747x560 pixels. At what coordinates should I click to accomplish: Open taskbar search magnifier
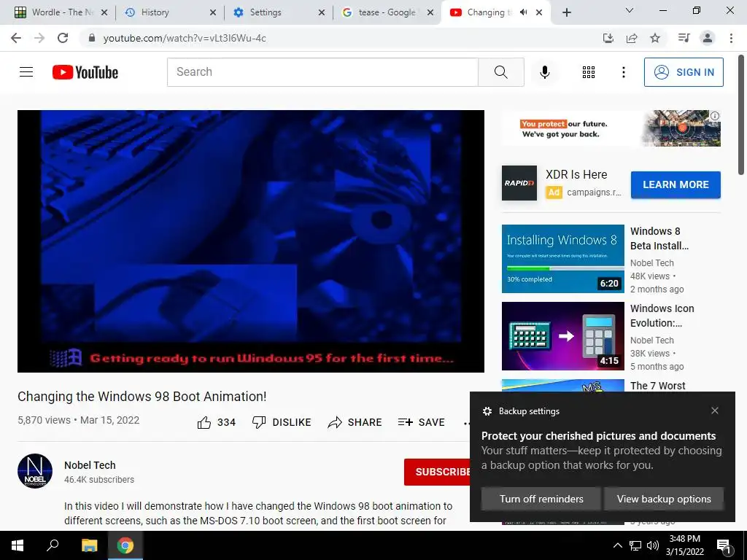click(x=53, y=545)
